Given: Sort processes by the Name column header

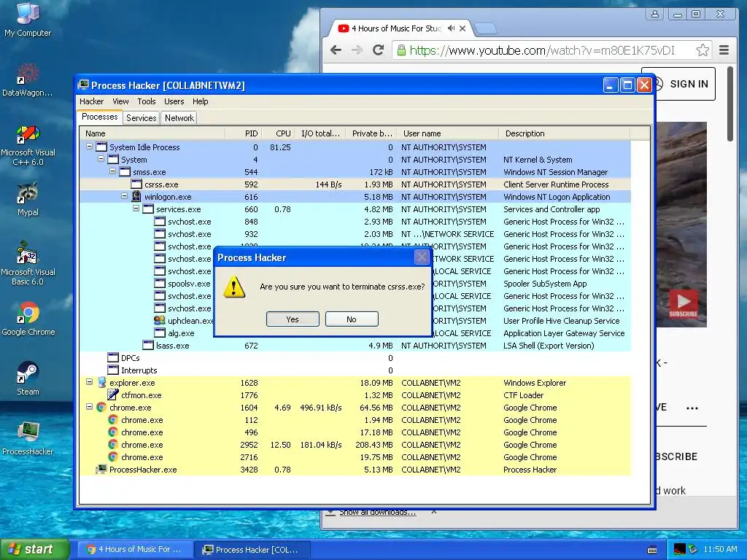Looking at the screenshot, I should pyautogui.click(x=152, y=133).
